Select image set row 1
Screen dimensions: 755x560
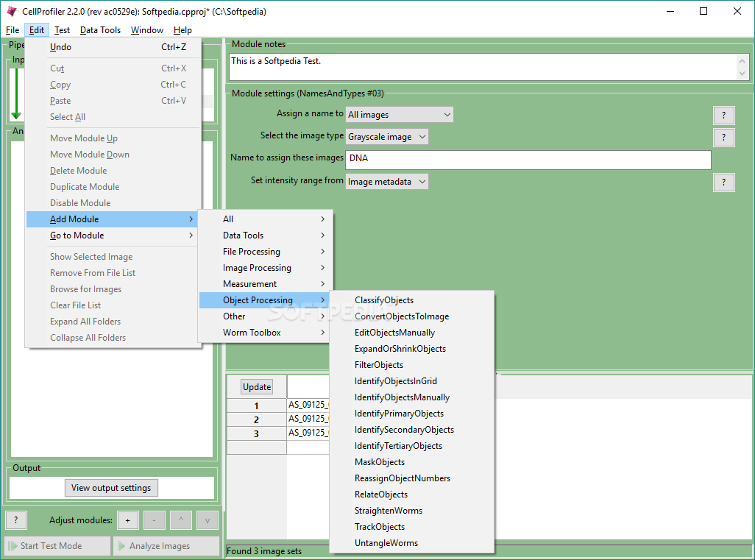point(257,405)
